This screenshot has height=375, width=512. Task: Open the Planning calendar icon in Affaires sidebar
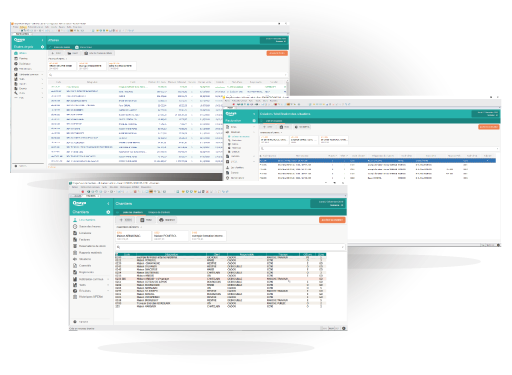tap(16, 58)
